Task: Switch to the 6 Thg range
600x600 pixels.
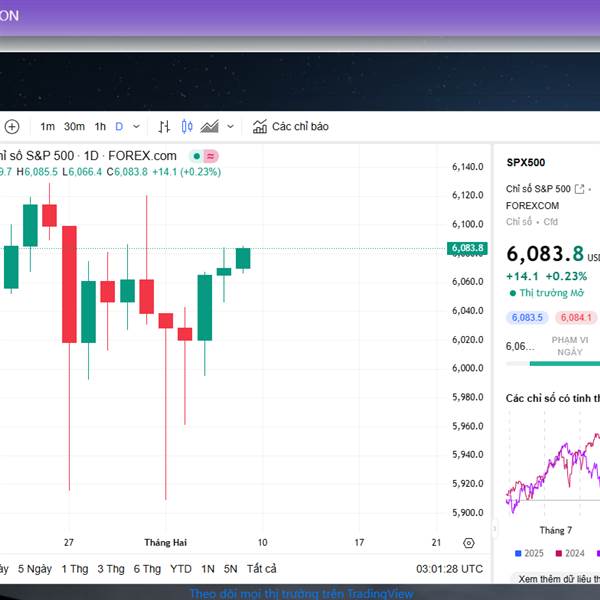Action: click(x=147, y=569)
